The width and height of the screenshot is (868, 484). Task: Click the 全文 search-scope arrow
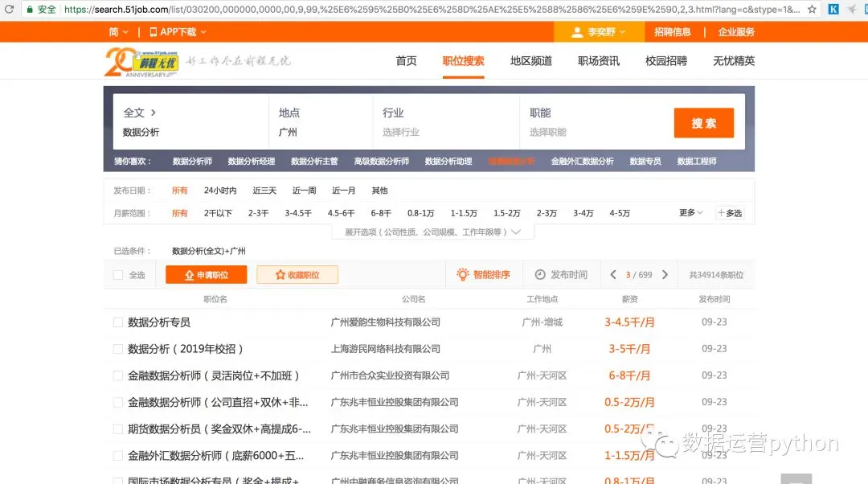(x=154, y=113)
